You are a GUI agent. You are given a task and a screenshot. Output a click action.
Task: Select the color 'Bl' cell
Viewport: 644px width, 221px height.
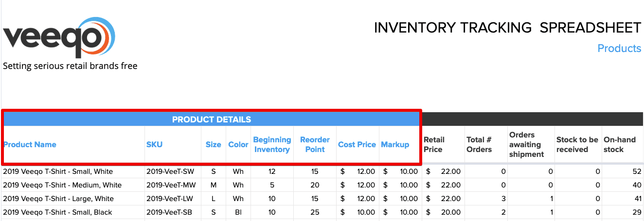point(238,212)
